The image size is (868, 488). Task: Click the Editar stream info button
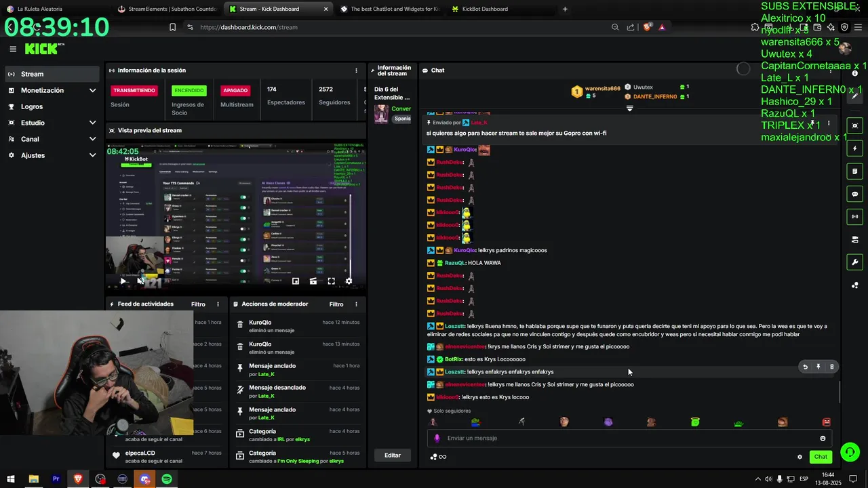coord(393,455)
